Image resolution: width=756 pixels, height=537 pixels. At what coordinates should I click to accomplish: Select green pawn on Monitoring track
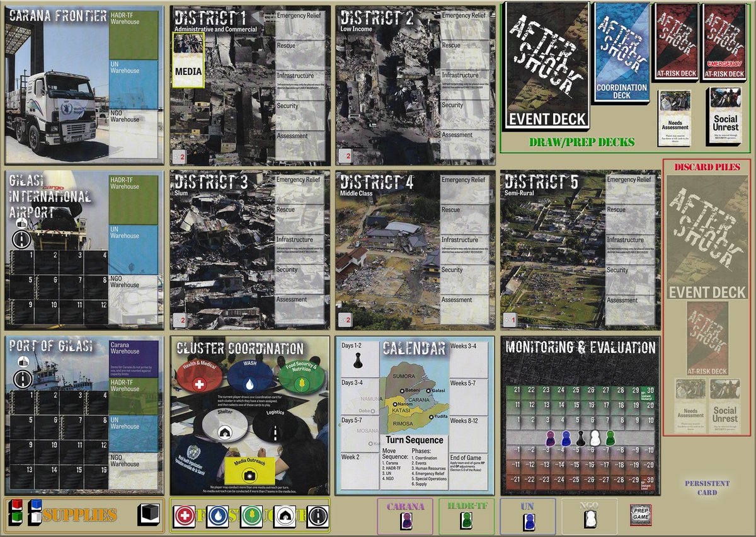(610, 438)
